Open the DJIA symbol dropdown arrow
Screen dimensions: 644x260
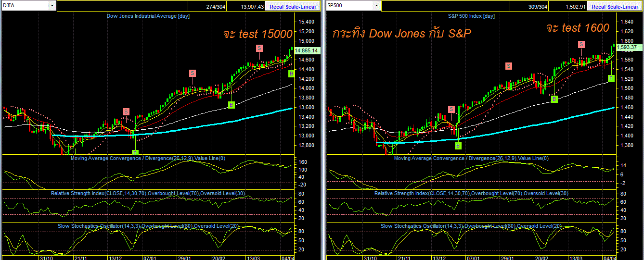point(52,6)
